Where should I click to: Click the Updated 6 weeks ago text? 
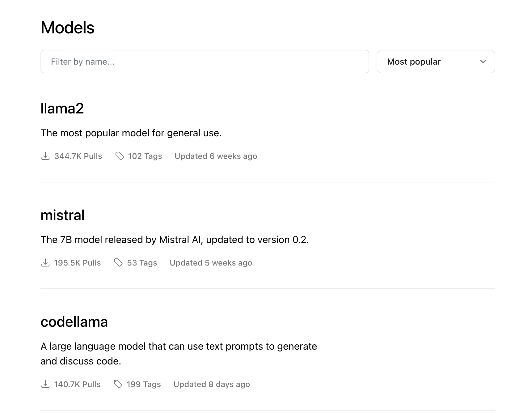click(x=216, y=156)
